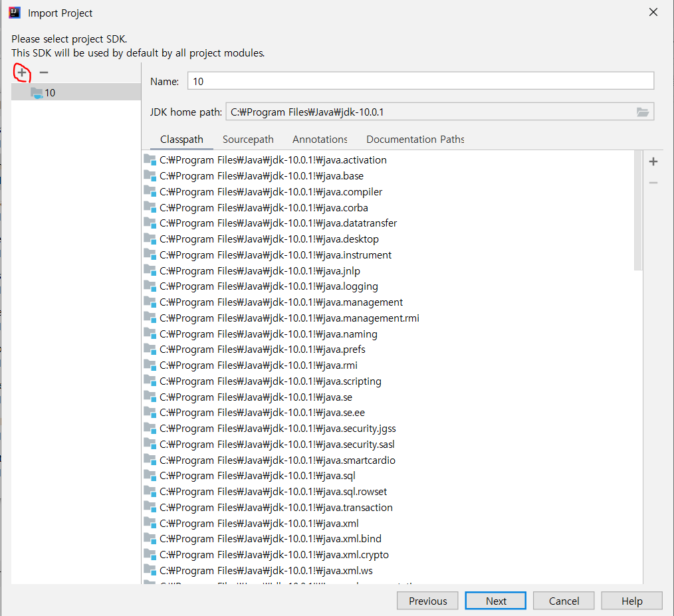Go back with Previous button

coord(427,601)
